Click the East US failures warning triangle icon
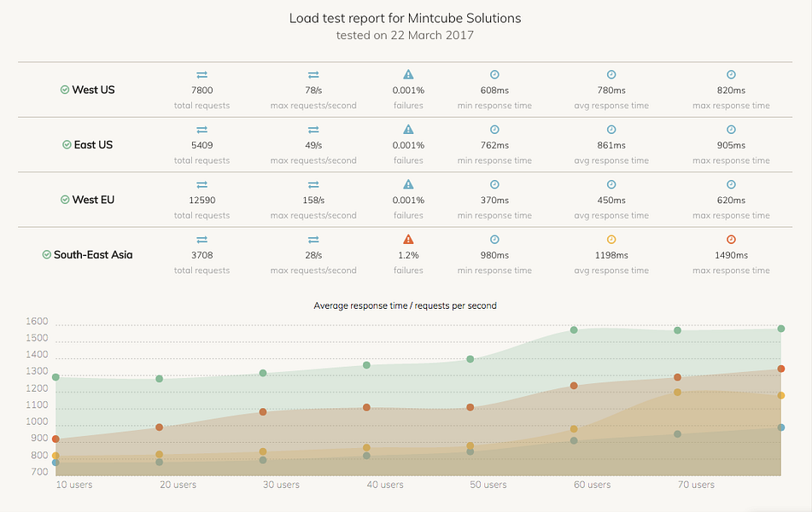This screenshot has height=512, width=812. click(408, 129)
